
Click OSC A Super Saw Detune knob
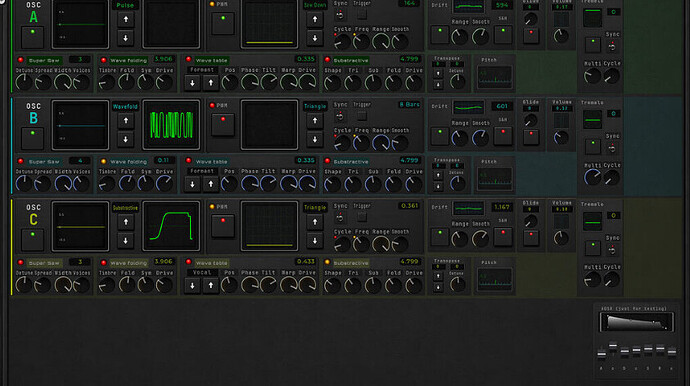pyautogui.click(x=24, y=82)
